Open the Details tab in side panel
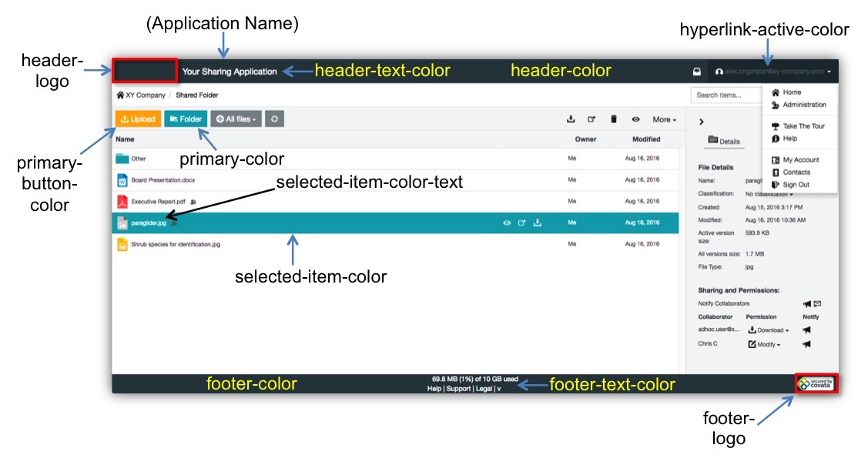The width and height of the screenshot is (868, 465). pyautogui.click(x=724, y=141)
